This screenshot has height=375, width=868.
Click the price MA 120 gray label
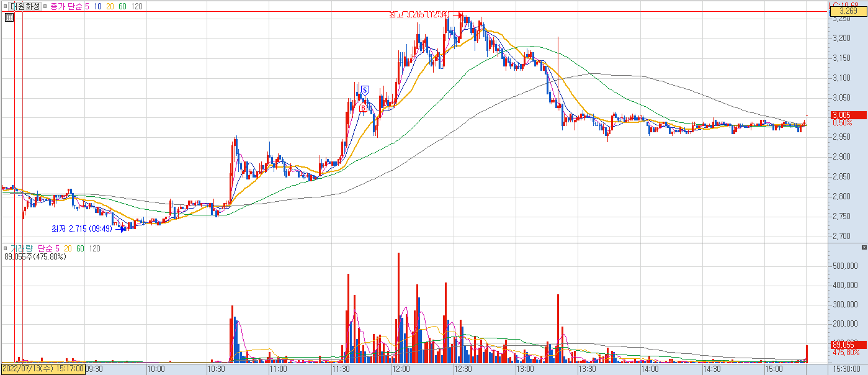click(x=137, y=6)
